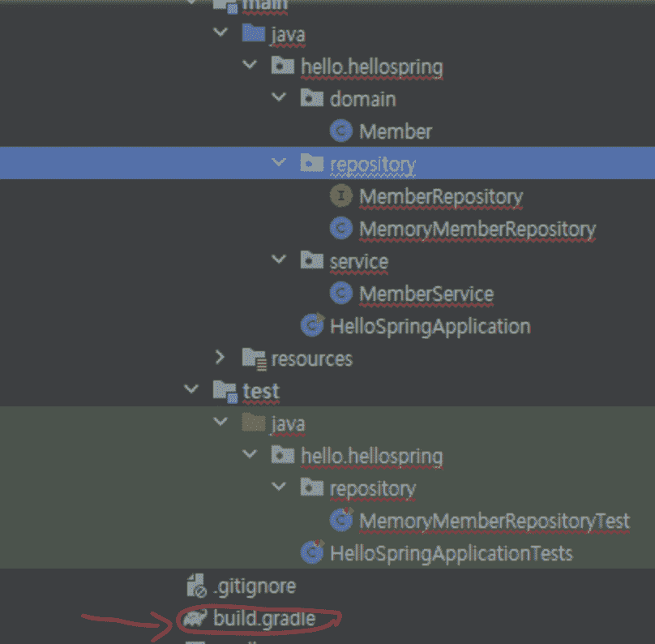Select the repository package under test
The width and height of the screenshot is (655, 644).
tap(372, 488)
